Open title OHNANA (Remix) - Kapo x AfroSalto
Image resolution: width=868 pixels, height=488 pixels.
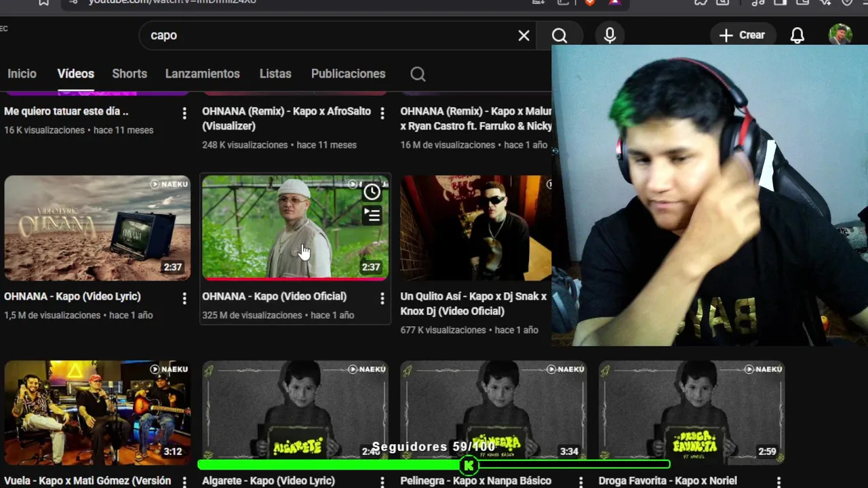[286, 119]
